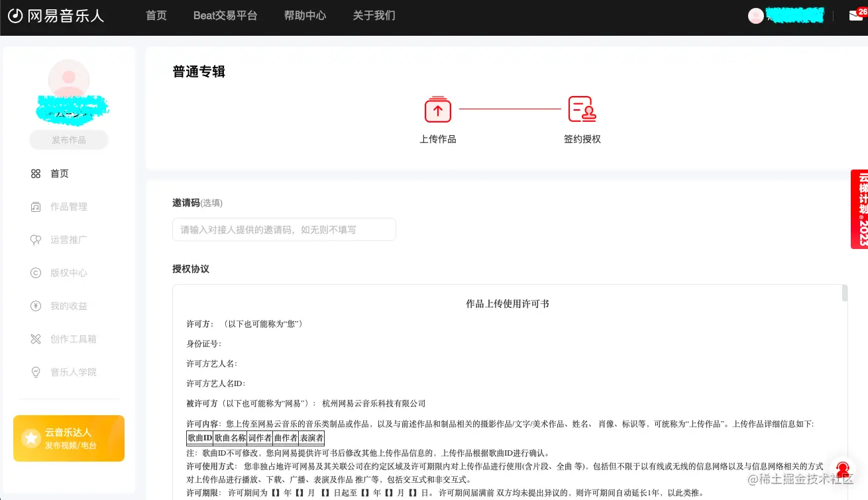Click the 作品管理 music icon

(36, 207)
